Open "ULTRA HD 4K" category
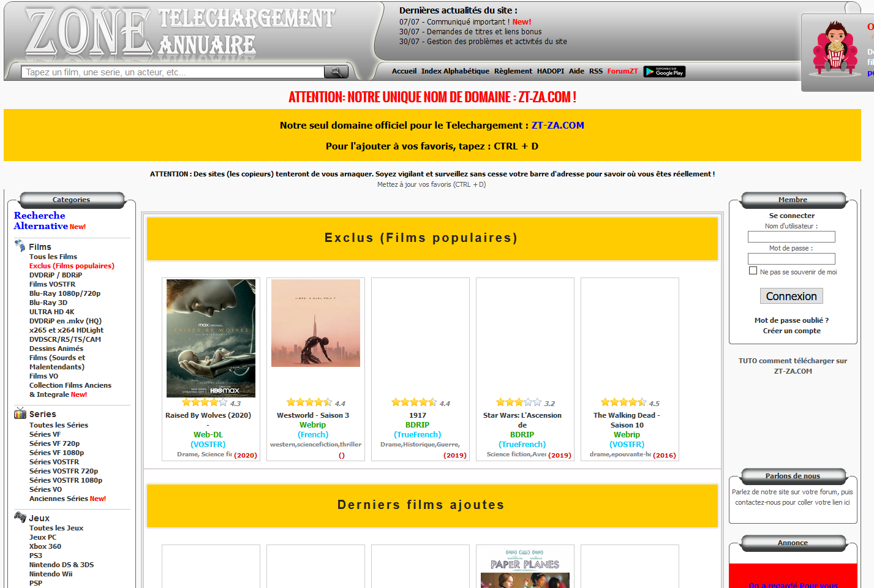874x588 pixels. 52,312
